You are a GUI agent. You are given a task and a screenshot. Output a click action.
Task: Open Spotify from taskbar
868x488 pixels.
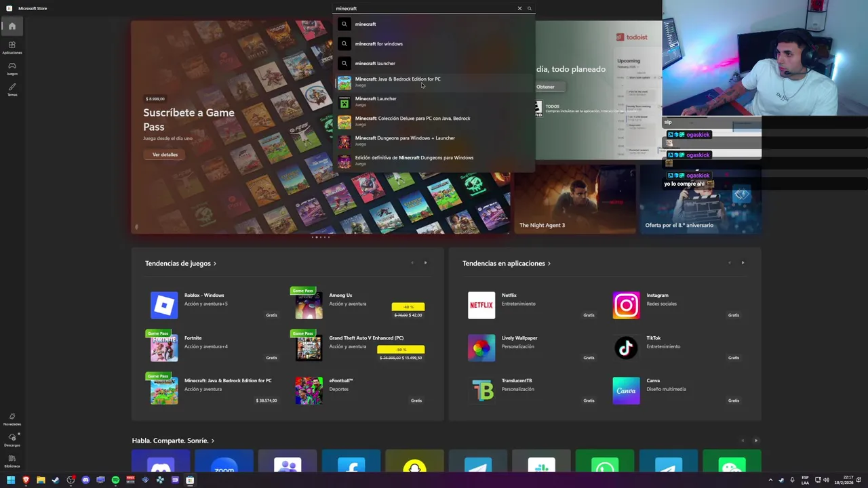pyautogui.click(x=115, y=480)
